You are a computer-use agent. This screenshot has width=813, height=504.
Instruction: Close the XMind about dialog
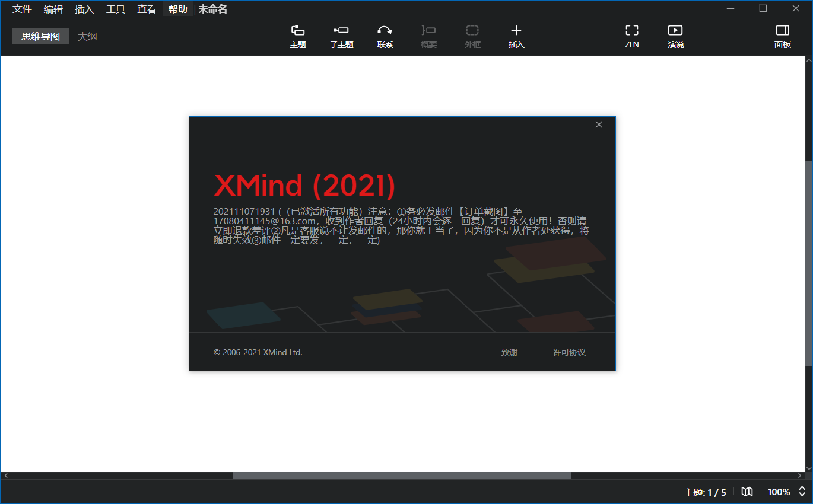click(599, 125)
